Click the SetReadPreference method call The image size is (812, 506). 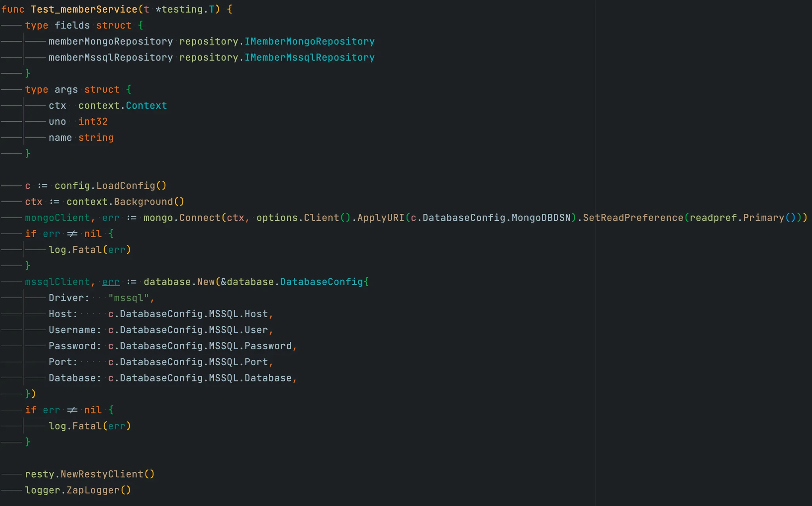coord(633,218)
